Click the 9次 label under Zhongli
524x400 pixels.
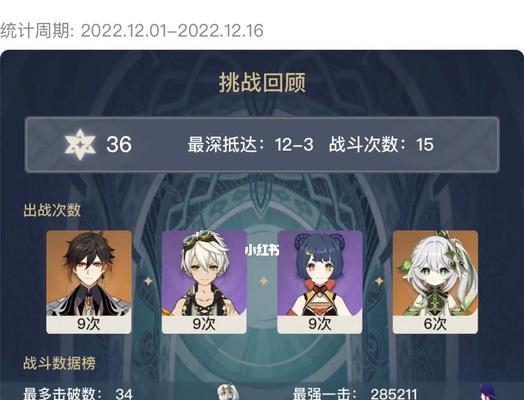click(89, 324)
